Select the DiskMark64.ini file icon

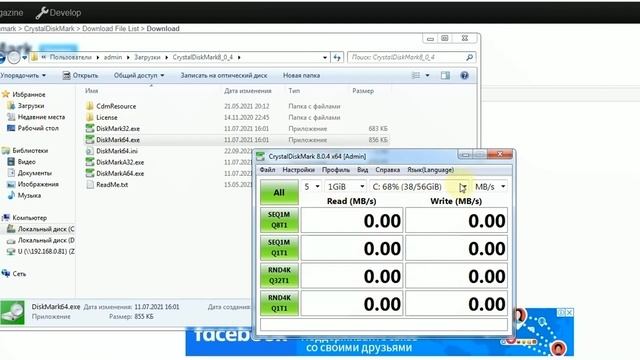coord(90,151)
